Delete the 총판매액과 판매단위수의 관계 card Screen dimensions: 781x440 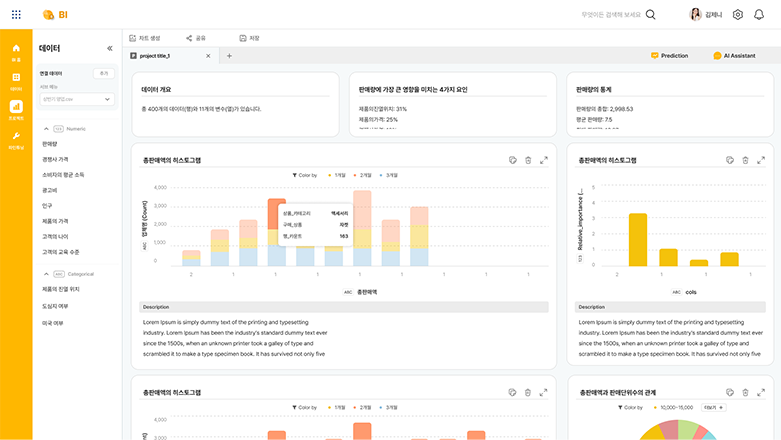745,392
